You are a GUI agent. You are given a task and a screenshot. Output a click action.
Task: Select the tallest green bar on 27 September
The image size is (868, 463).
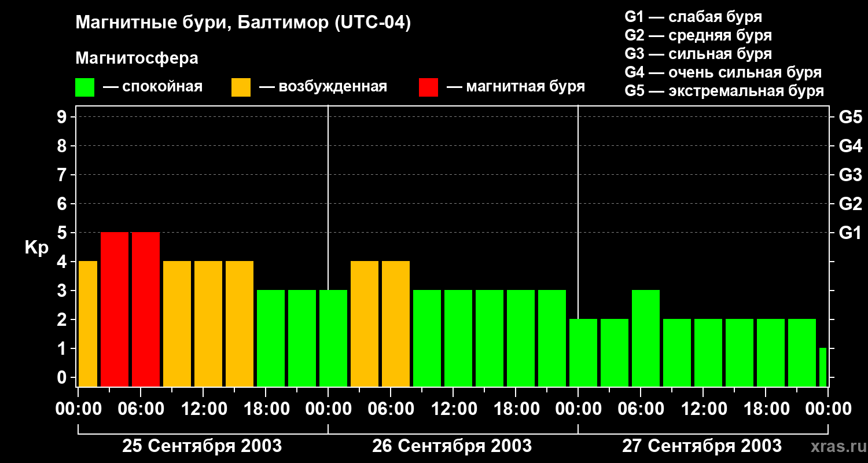(646, 338)
